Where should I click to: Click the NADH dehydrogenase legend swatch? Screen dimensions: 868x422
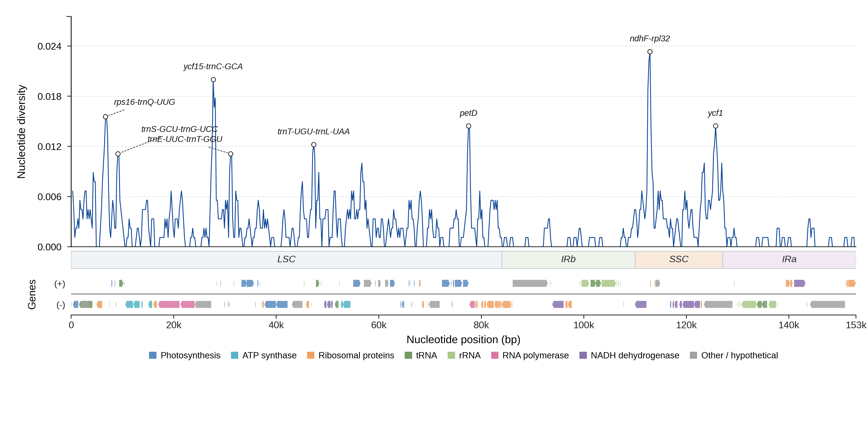583,355
